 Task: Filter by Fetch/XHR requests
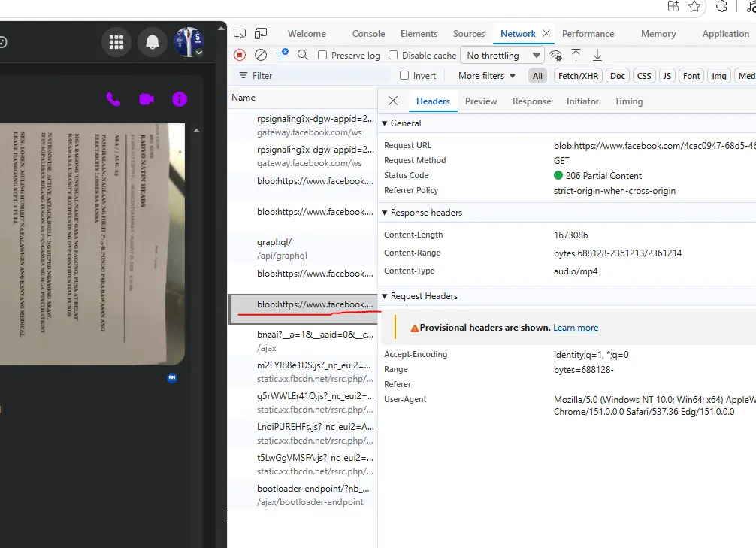(578, 76)
